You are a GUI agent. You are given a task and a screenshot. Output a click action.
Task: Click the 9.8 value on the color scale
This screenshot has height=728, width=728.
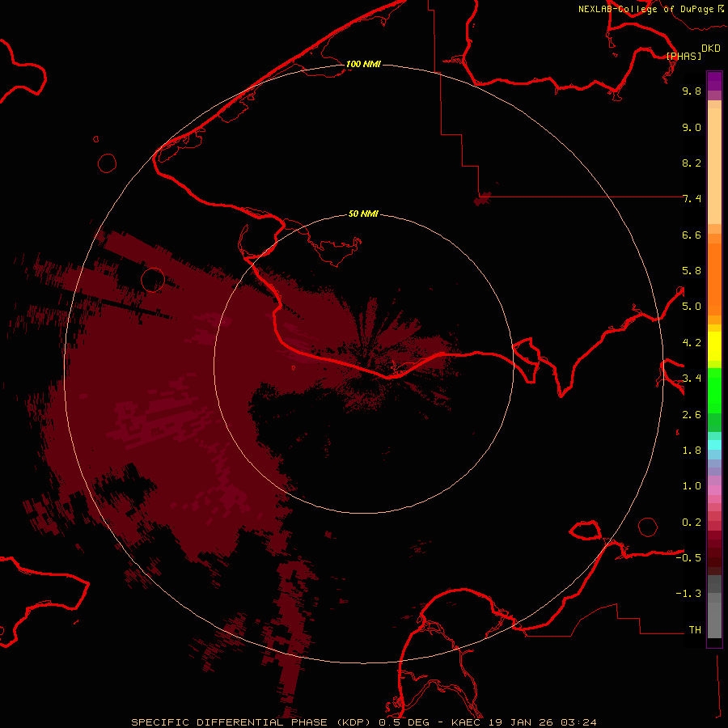(x=692, y=91)
